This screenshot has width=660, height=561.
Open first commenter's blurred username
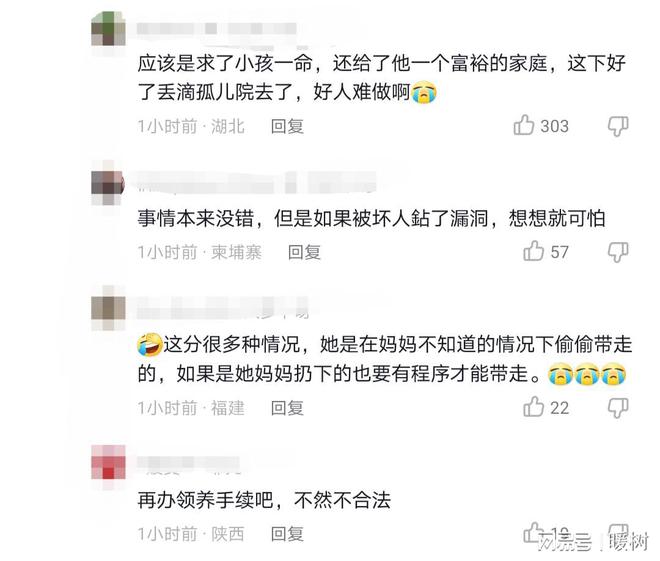(x=216, y=29)
